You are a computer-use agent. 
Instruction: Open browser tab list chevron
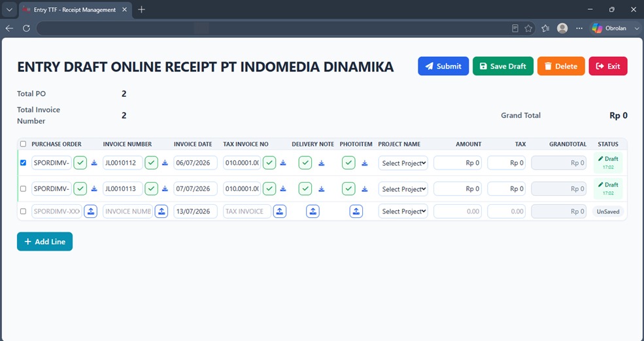(x=9, y=9)
